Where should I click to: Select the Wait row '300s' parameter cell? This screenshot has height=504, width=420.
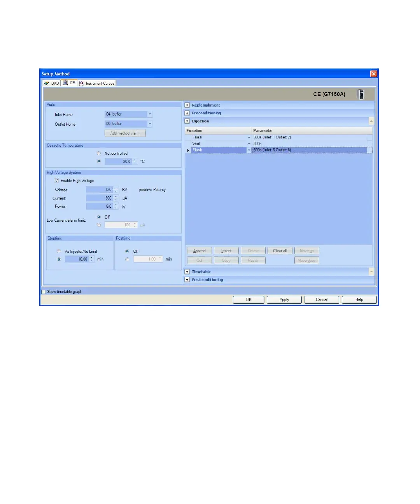310,143
